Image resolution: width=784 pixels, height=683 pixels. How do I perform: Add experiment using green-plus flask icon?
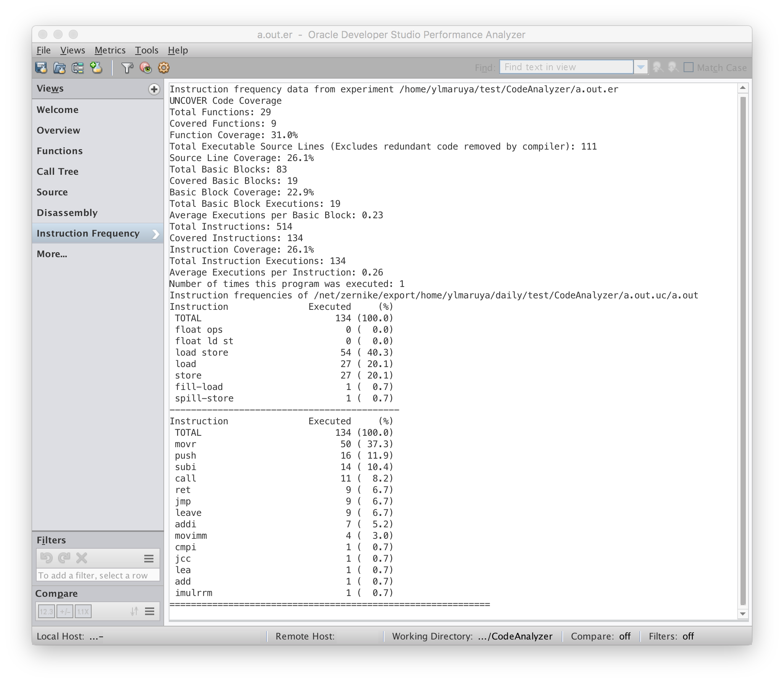pyautogui.click(x=96, y=68)
